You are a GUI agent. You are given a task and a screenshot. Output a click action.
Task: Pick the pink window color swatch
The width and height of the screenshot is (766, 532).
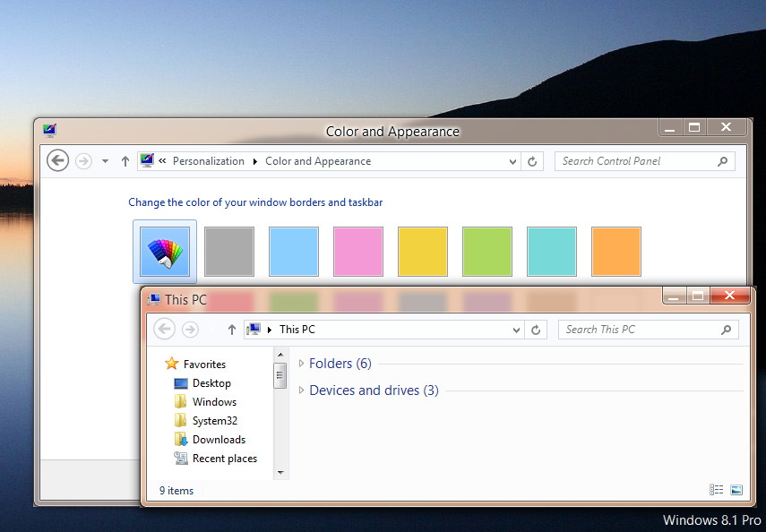coord(358,252)
